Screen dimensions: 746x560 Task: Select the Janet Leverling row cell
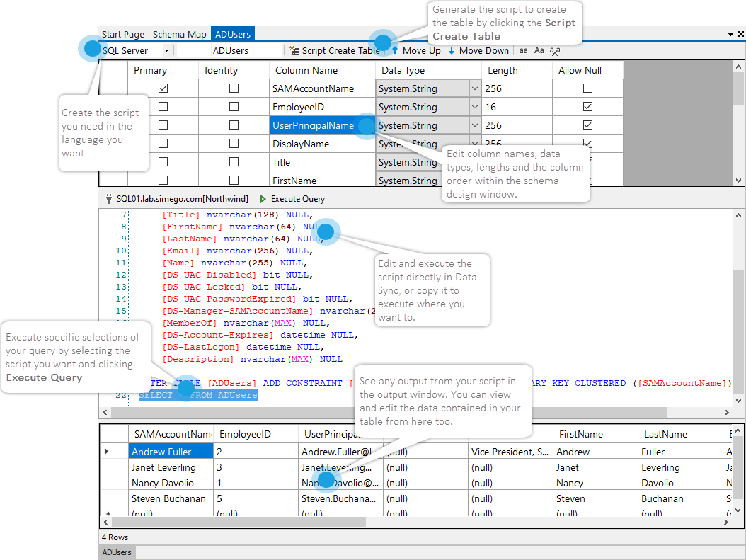click(171, 467)
